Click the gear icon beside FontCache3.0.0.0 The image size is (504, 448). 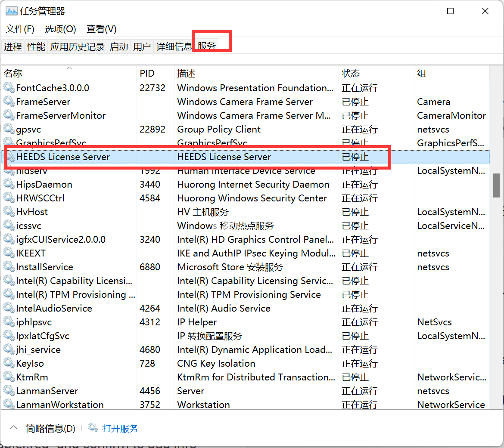(x=9, y=88)
